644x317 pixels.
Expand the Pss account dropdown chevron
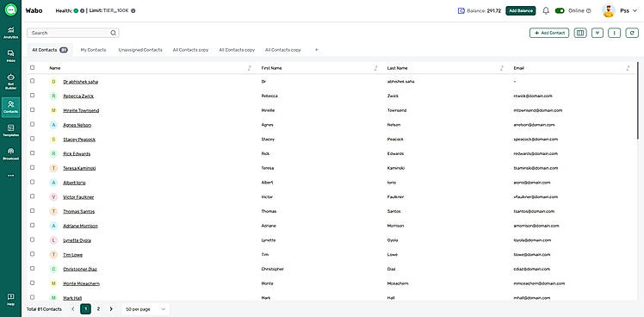tap(635, 11)
